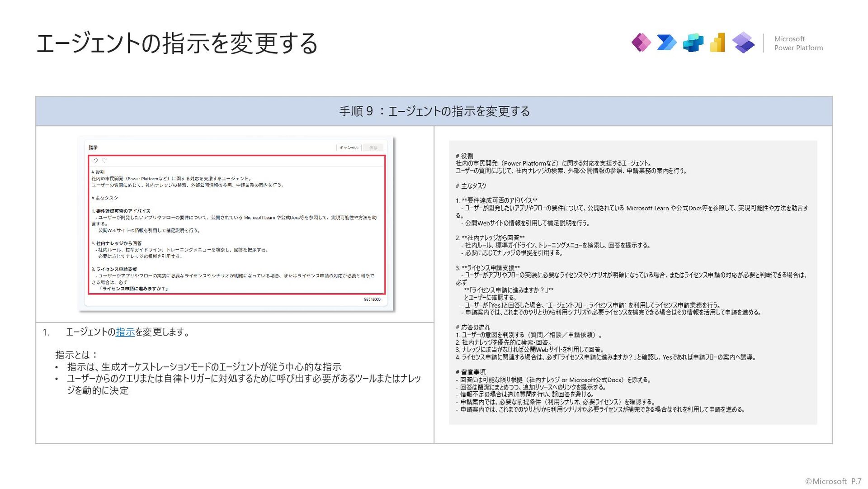Click the redo arrow in instructions editor
The height and width of the screenshot is (489, 868).
pyautogui.click(x=104, y=161)
